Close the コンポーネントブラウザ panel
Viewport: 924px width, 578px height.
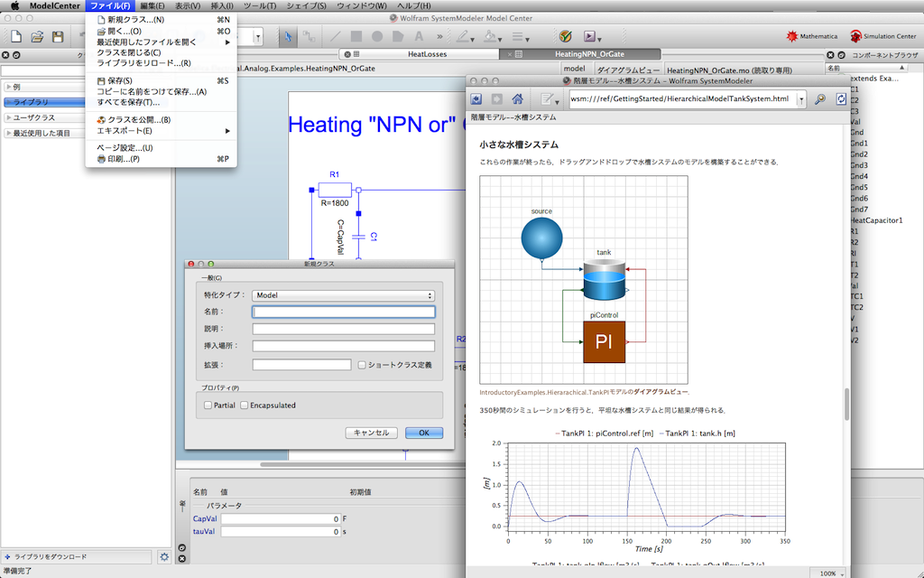pos(830,55)
